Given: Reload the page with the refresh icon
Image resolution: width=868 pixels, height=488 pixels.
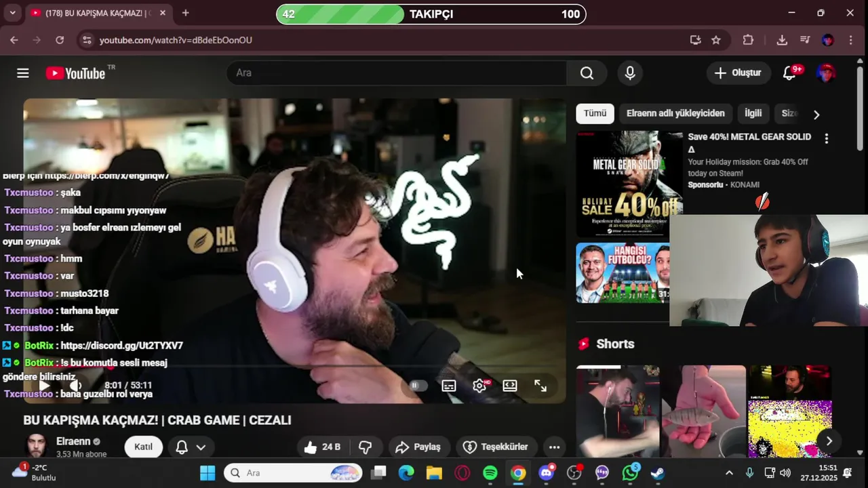Looking at the screenshot, I should pos(60,40).
